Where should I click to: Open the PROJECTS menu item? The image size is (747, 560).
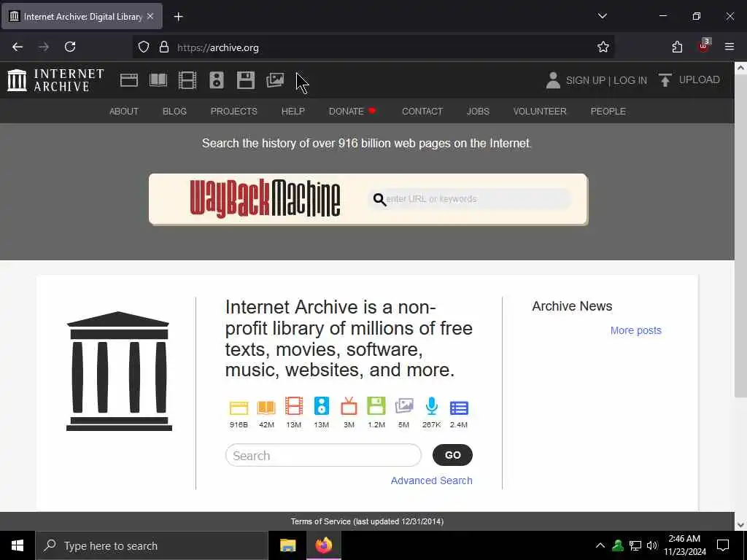click(234, 111)
